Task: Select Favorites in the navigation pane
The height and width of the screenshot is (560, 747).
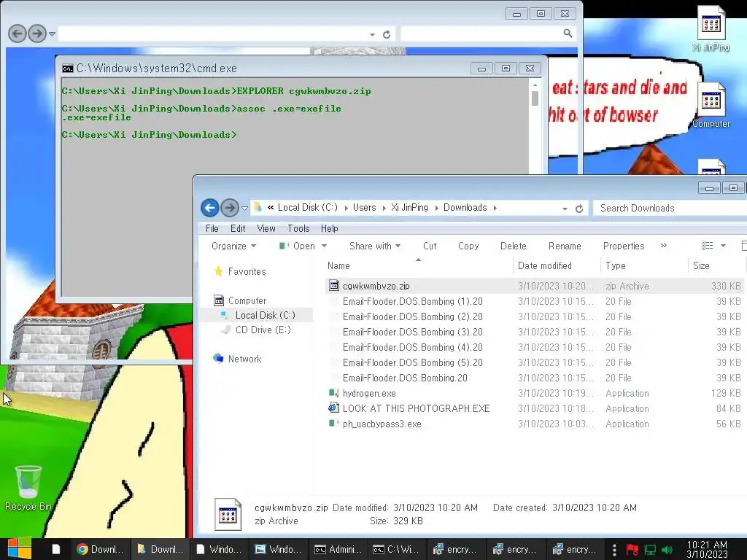Action: tap(247, 271)
